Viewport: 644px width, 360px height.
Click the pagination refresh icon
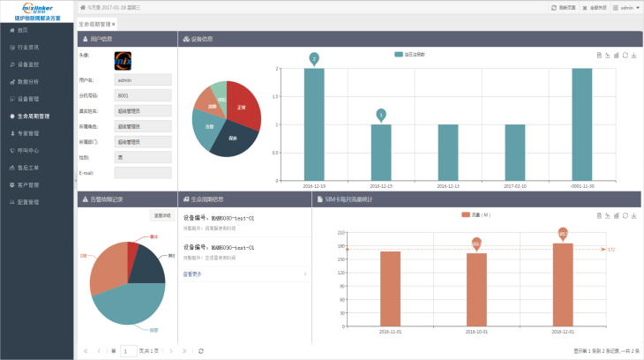pos(201,351)
